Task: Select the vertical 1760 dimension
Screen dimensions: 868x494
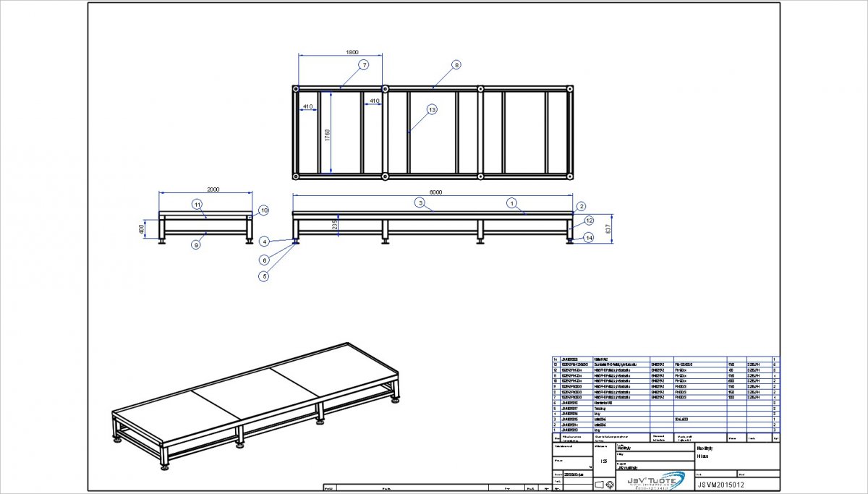Action: pos(328,135)
